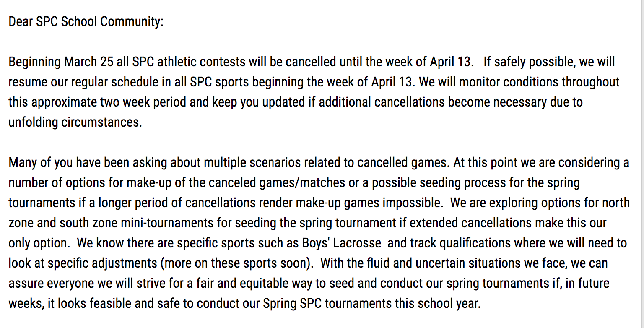
Task: Click the greeting 'Dear SPC School Community:'
Action: coord(86,21)
